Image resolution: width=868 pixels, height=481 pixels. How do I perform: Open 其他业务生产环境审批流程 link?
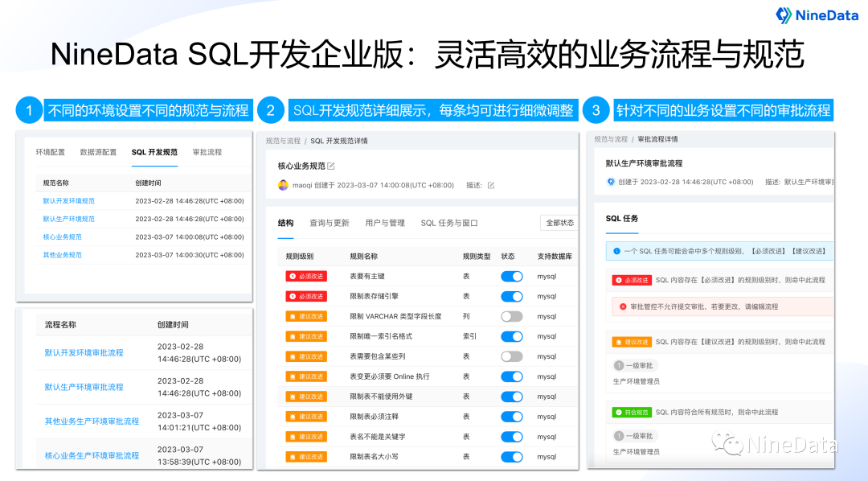coord(92,421)
